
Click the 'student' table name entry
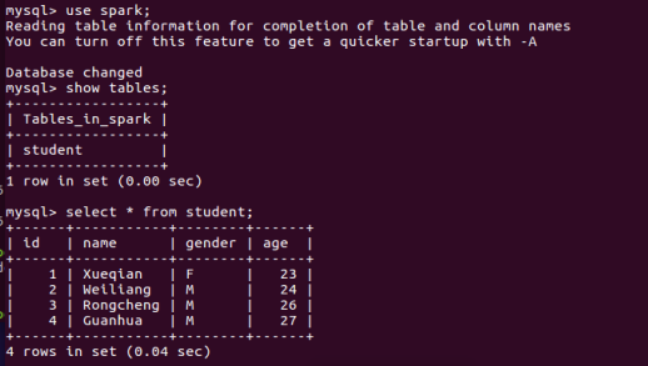pyautogui.click(x=53, y=150)
